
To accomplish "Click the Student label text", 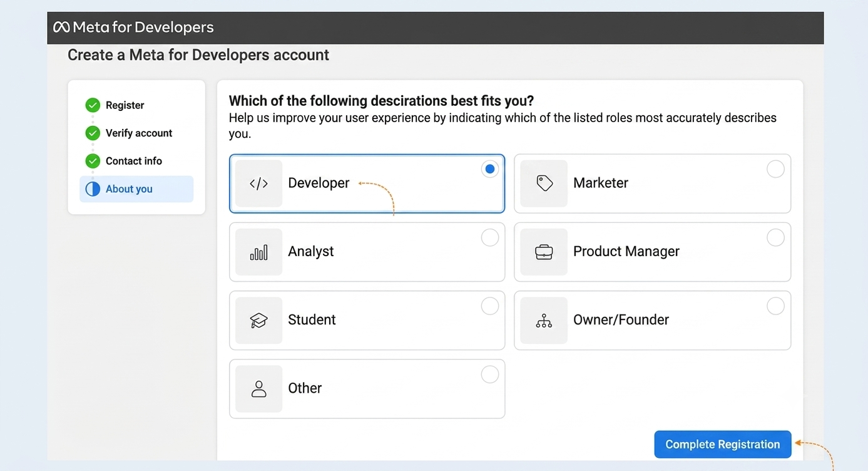I will tap(312, 319).
